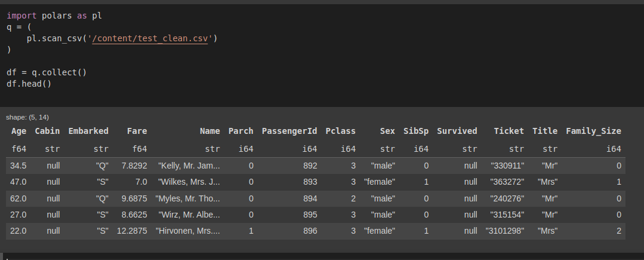Click the "Wilkes, Mrs. J..." name cell
This screenshot has width=644, height=260.
[189, 182]
